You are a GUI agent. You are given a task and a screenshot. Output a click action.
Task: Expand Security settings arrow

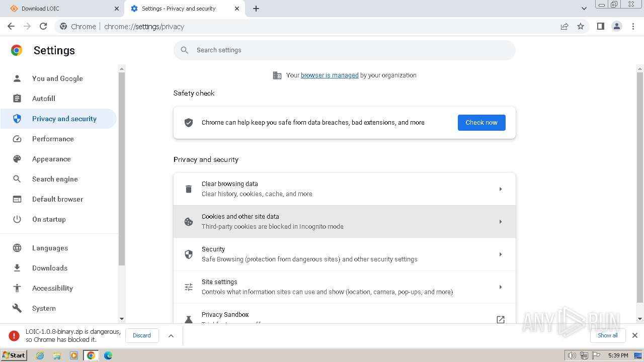coord(501,254)
